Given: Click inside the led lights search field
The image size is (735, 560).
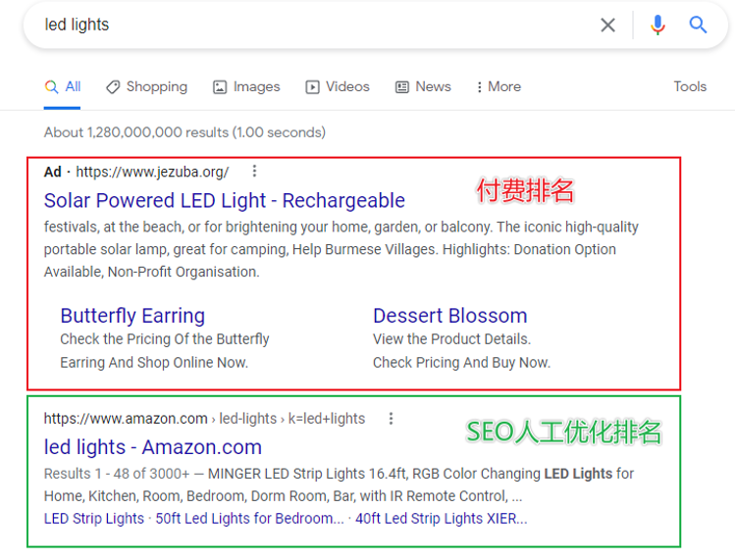Looking at the screenshot, I should [294, 25].
